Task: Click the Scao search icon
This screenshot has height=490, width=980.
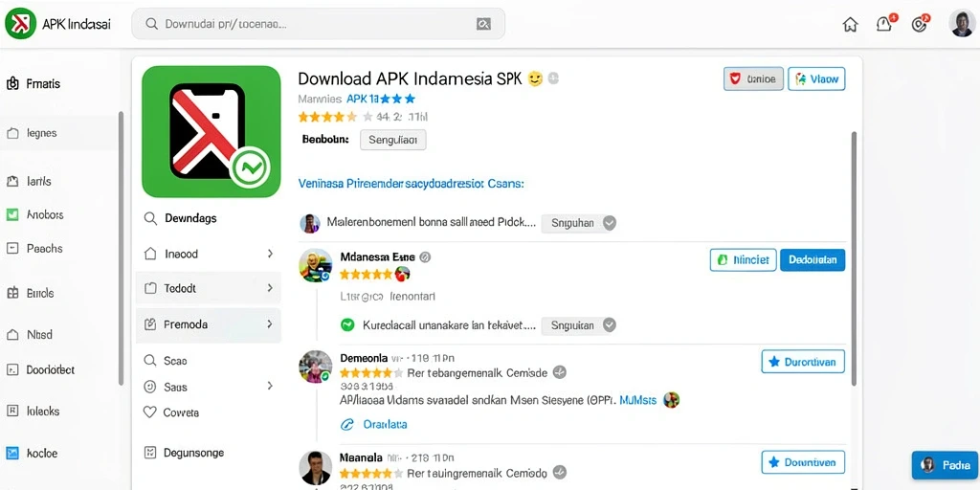Action: [x=150, y=361]
